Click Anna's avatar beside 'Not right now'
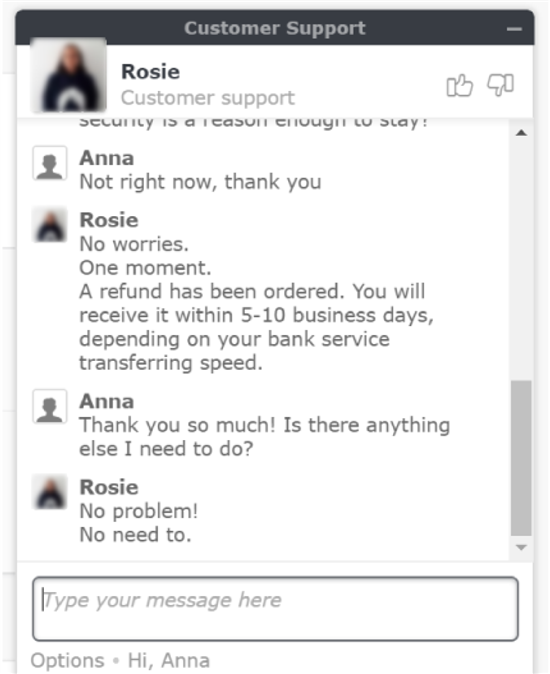This screenshot has width=550, height=674. (50, 163)
